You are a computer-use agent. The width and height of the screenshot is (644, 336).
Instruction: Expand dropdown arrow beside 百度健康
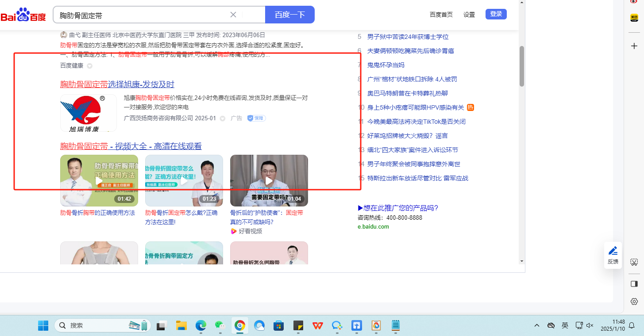tap(89, 66)
